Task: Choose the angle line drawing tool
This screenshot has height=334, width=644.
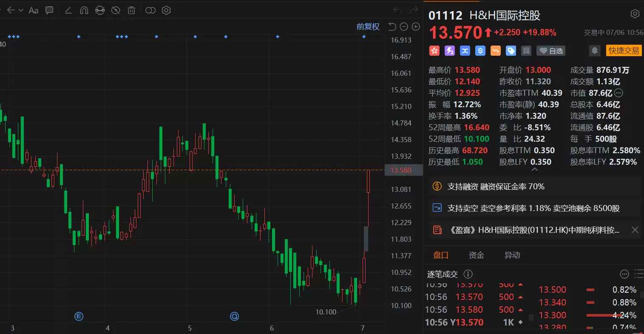Action: [x=68, y=10]
